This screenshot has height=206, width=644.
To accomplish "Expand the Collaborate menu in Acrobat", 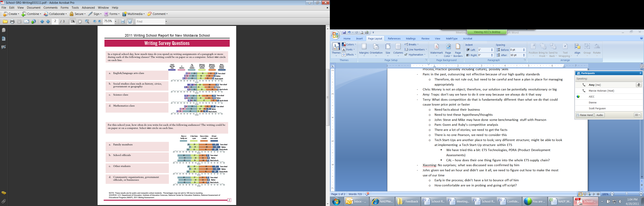I will click(x=55, y=14).
